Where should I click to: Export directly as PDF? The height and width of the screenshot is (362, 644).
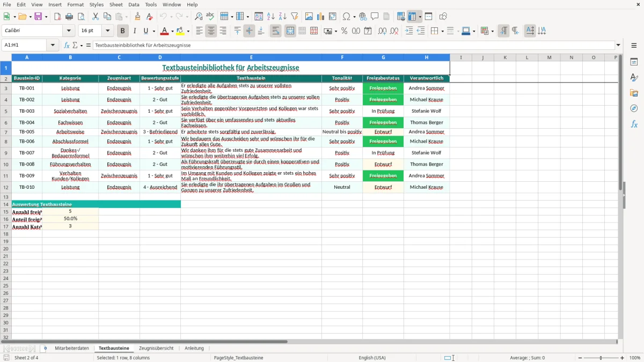coord(57,17)
